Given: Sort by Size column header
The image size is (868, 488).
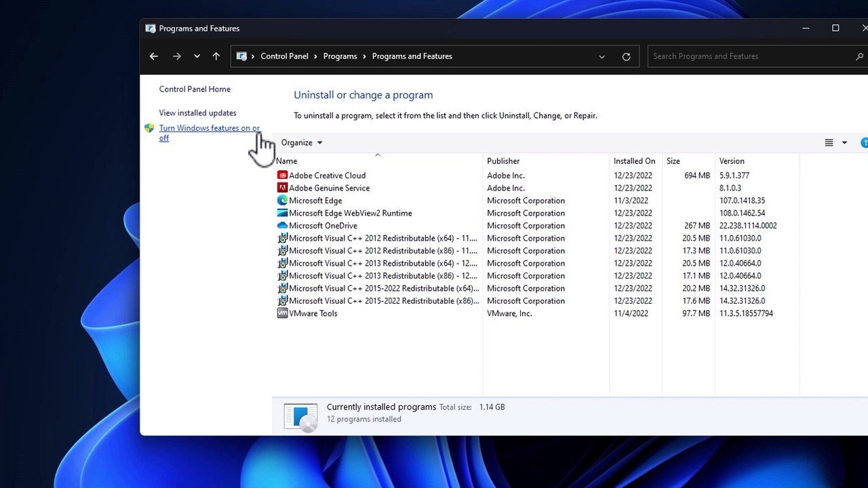Looking at the screenshot, I should coord(688,161).
